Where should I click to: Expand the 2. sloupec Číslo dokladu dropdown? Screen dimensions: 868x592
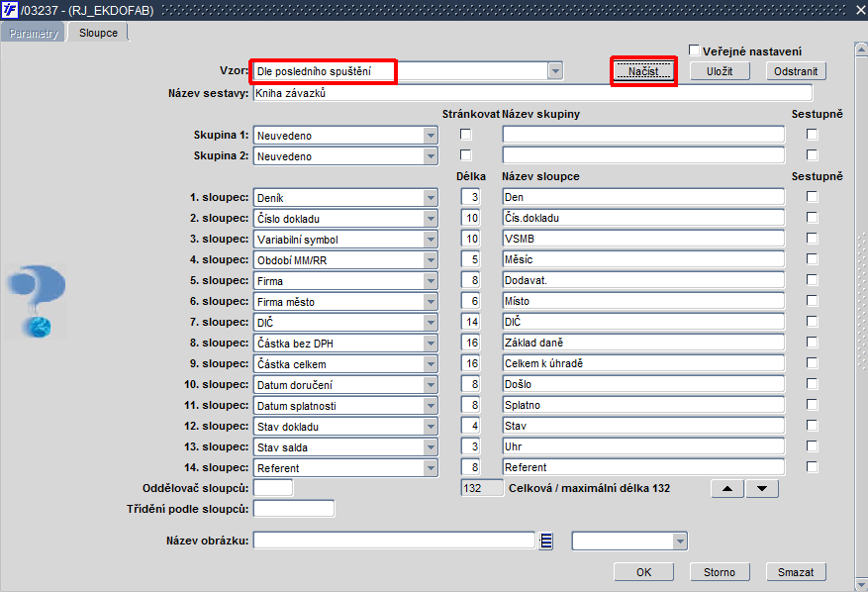[x=431, y=219]
